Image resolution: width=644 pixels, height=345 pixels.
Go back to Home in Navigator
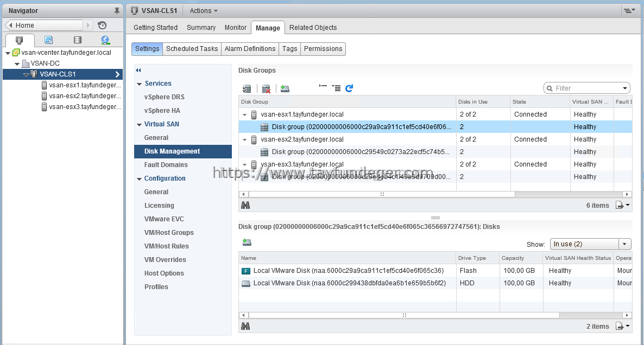(x=45, y=25)
